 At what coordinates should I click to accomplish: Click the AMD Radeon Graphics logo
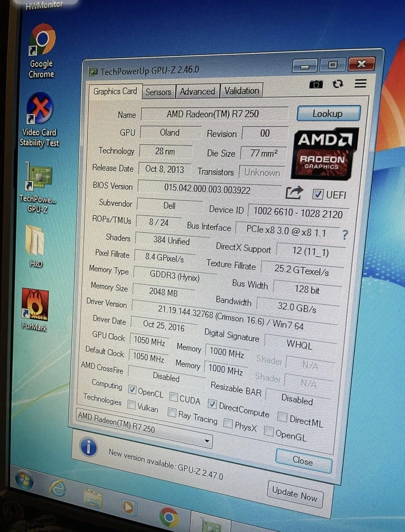click(324, 154)
